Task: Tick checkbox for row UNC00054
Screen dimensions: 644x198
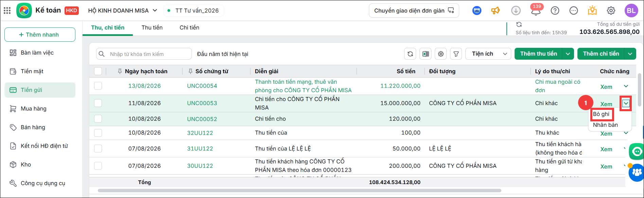Action: 98,86
